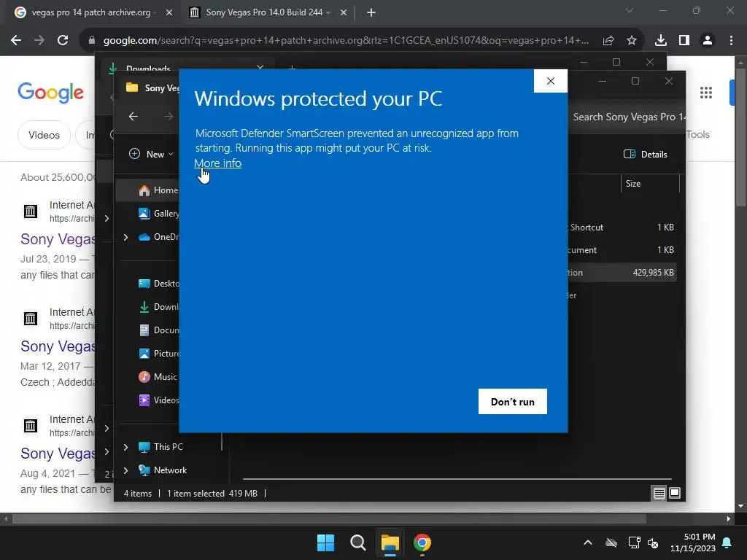Viewport: 747px width, 560px height.
Task: Select This PC in sidebar
Action: click(160, 447)
